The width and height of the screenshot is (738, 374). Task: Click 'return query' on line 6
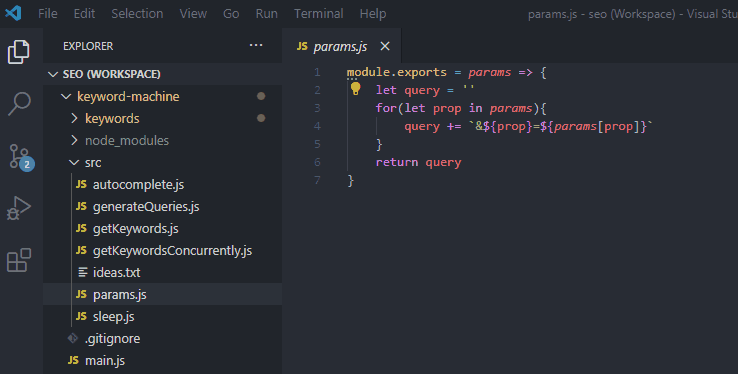(x=418, y=162)
